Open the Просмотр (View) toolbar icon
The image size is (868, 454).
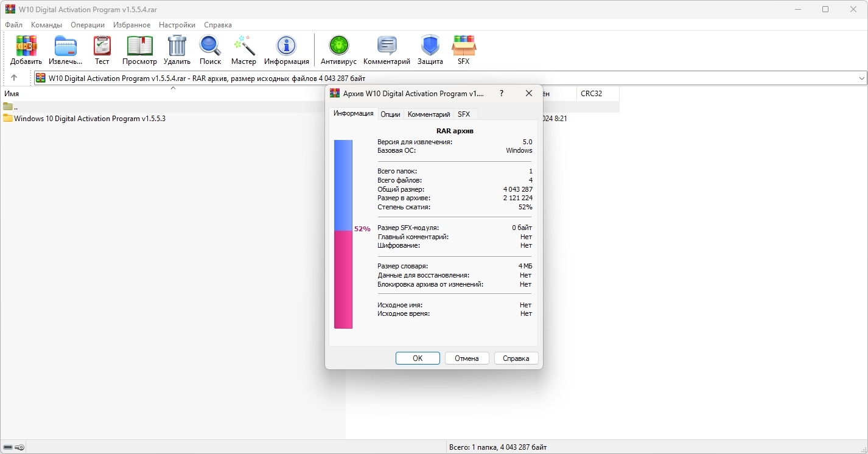pyautogui.click(x=139, y=46)
